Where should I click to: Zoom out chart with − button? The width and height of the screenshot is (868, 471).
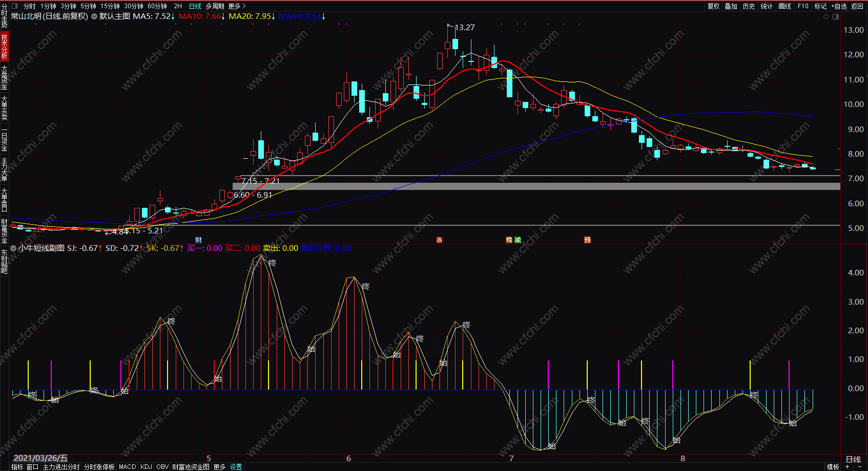point(859,467)
